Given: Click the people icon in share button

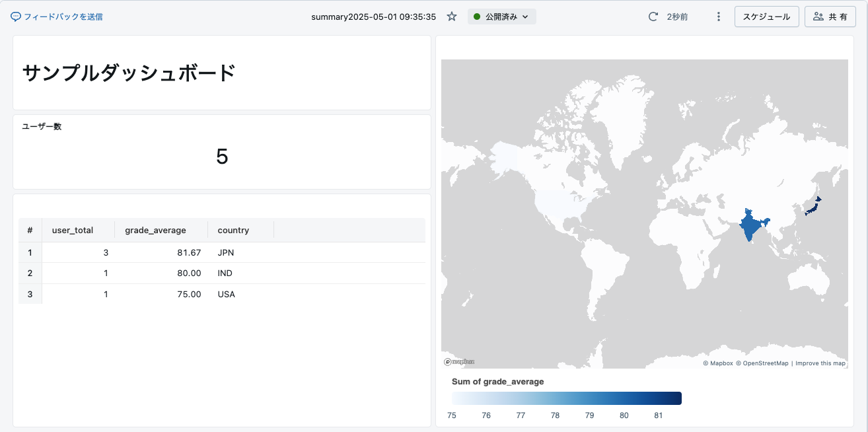Looking at the screenshot, I should click(x=818, y=17).
